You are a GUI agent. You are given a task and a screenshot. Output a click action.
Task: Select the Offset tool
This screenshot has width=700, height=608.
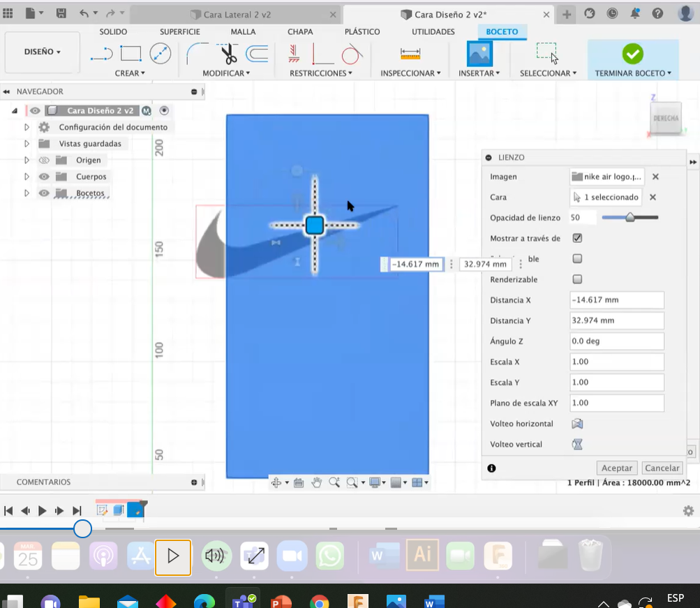point(257,54)
